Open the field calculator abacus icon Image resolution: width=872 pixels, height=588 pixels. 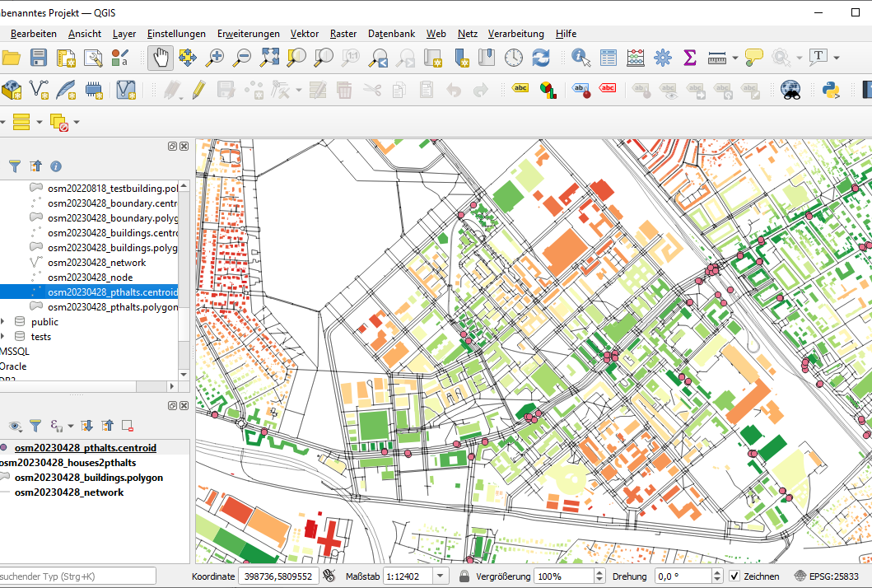636,58
